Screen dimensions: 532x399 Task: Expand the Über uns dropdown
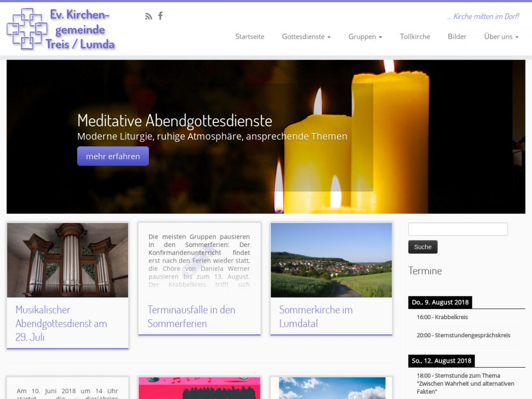click(501, 37)
